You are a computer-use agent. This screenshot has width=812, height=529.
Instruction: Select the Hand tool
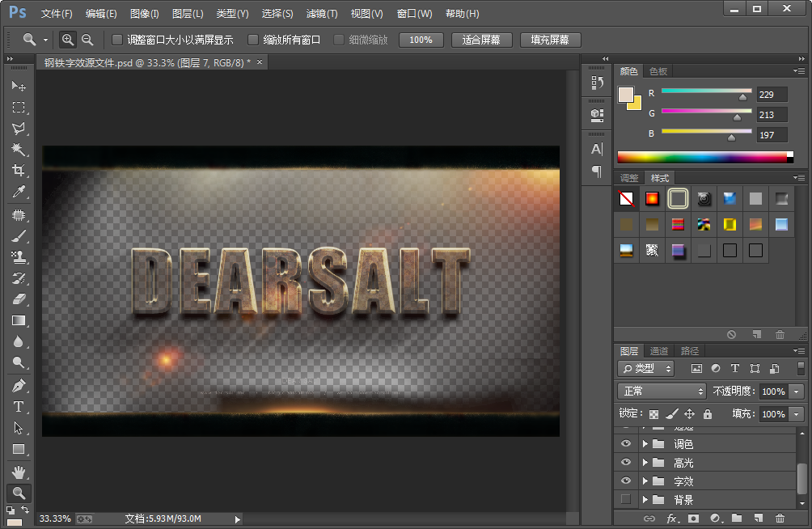click(18, 472)
